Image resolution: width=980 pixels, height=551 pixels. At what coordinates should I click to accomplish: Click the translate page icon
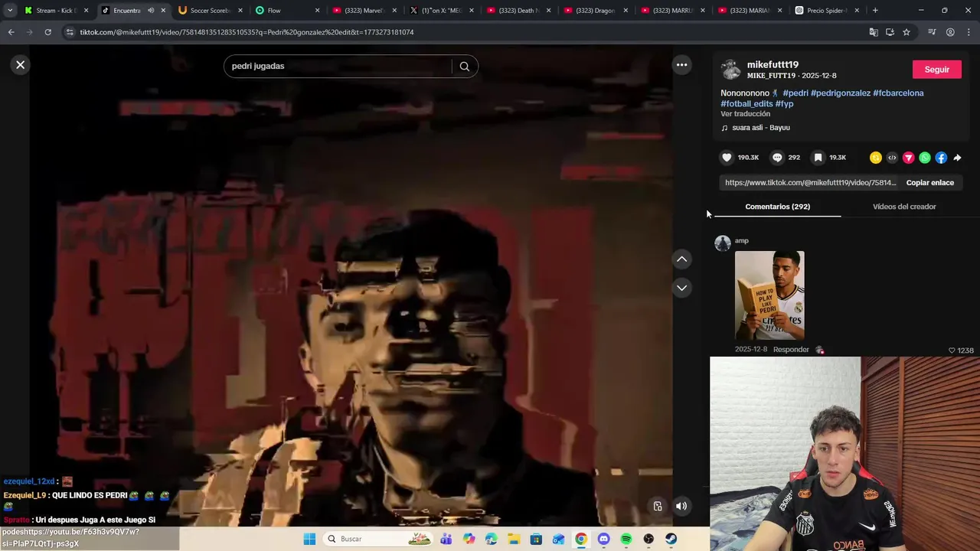tap(874, 32)
